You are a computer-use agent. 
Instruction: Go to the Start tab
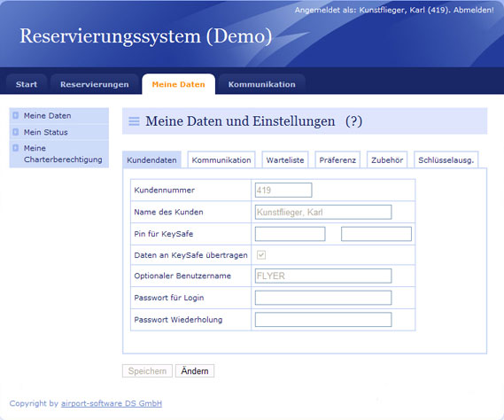tap(27, 84)
